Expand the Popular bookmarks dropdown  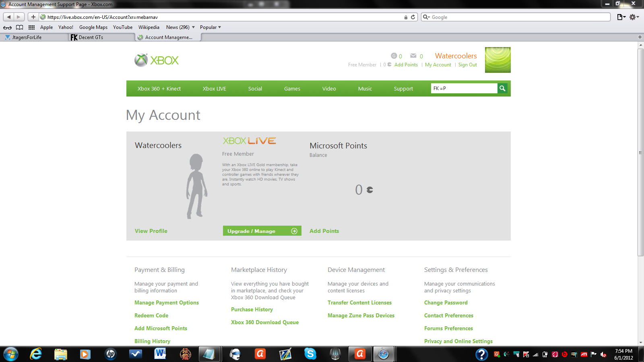(211, 27)
